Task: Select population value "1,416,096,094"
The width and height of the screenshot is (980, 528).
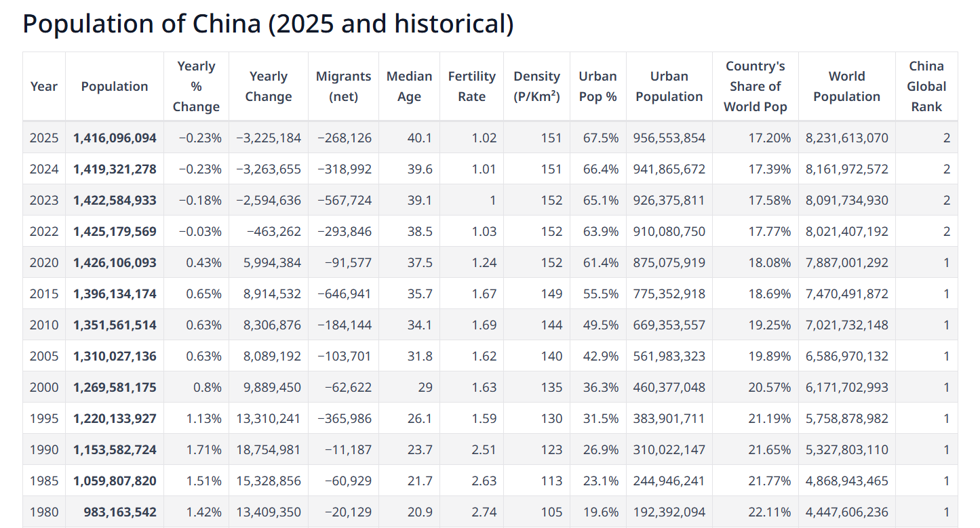Action: click(x=115, y=138)
